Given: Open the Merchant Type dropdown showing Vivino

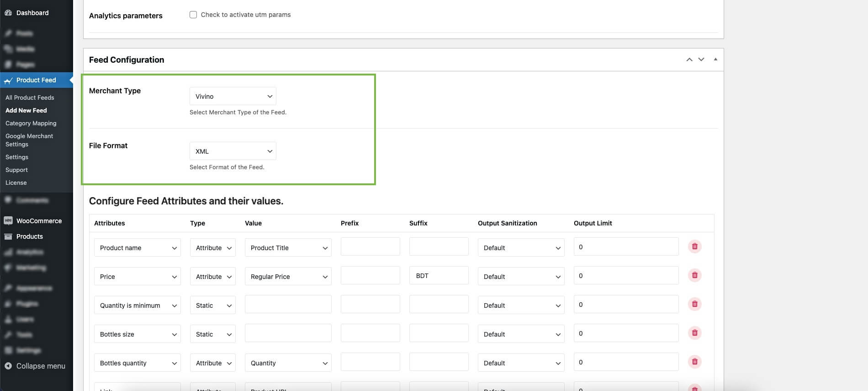Looking at the screenshot, I should click(x=233, y=96).
